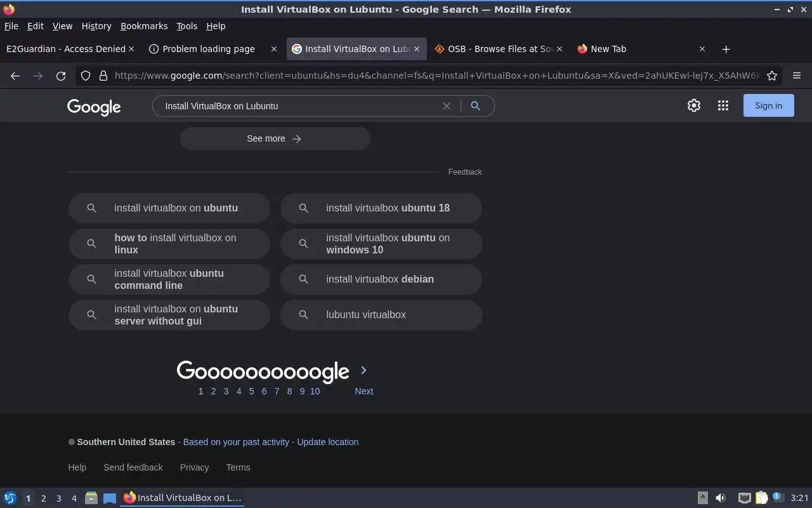
Task: Open the Firefox hamburger application menu
Action: point(797,76)
